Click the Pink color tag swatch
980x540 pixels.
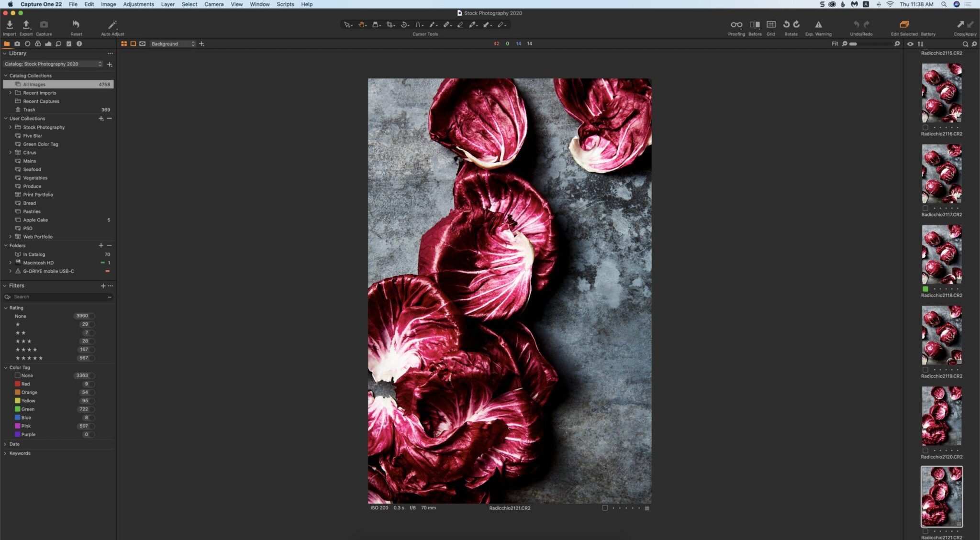(17, 426)
